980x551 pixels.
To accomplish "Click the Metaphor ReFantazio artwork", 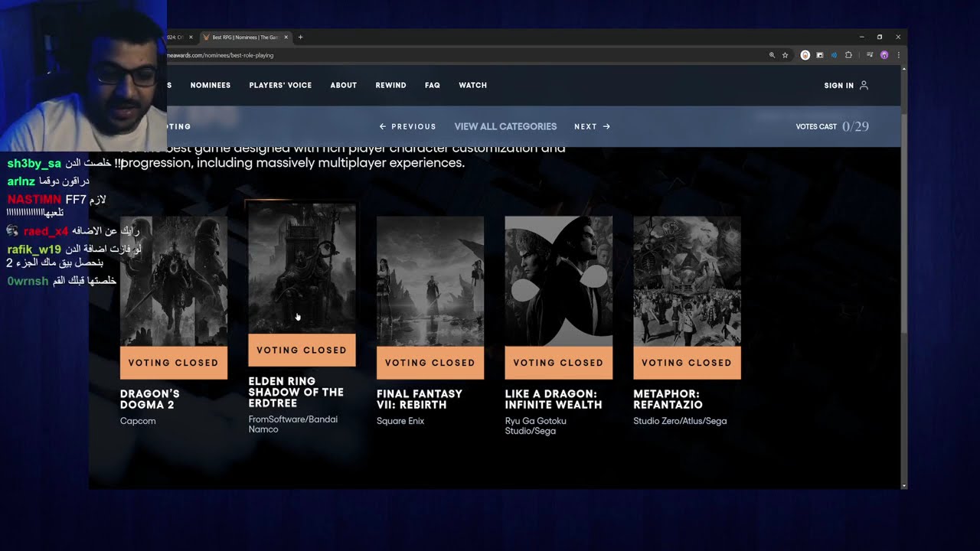I will coord(687,281).
